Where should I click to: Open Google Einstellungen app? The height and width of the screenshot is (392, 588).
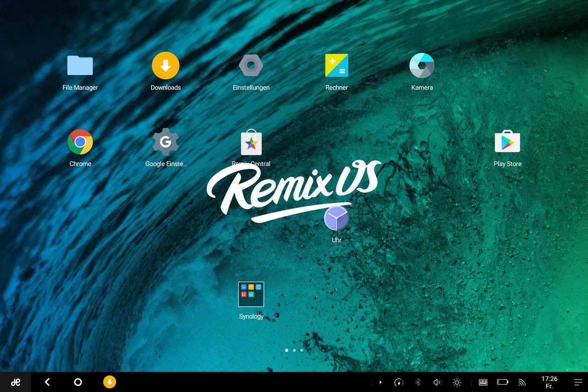point(165,142)
